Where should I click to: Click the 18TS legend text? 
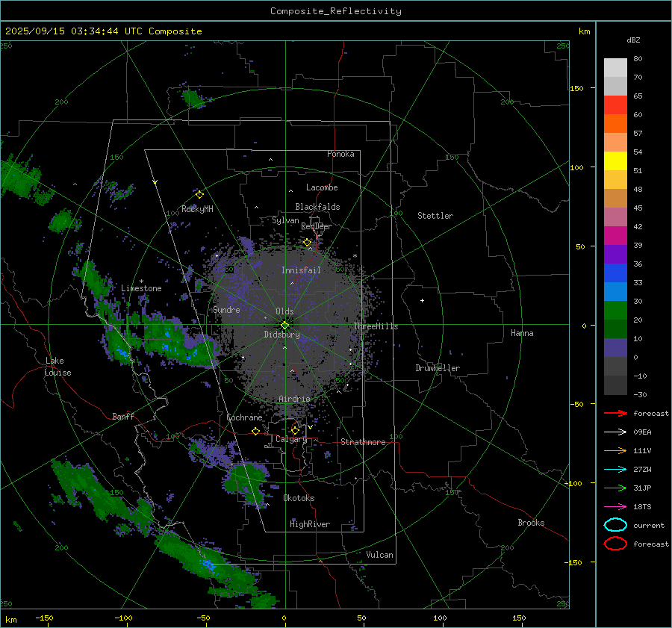642,507
